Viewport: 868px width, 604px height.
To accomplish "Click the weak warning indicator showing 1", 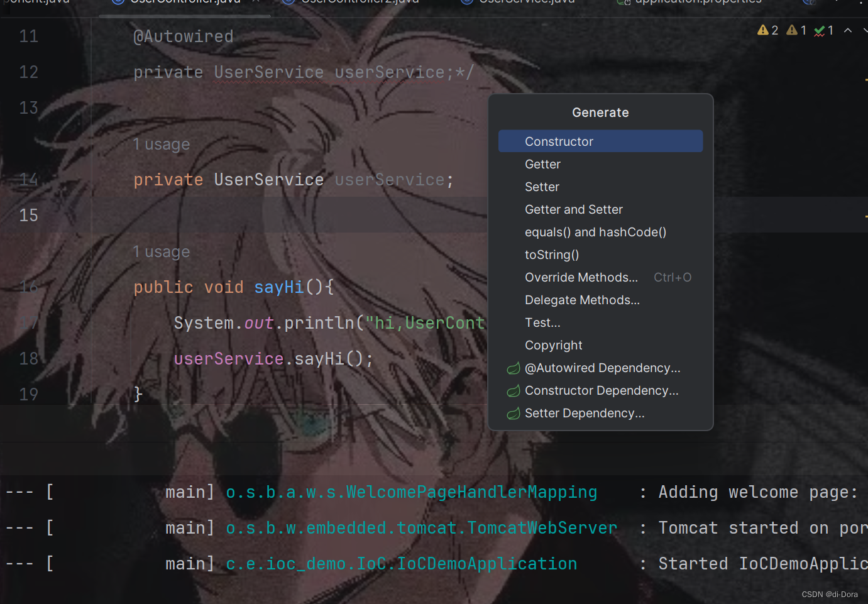I will point(796,30).
